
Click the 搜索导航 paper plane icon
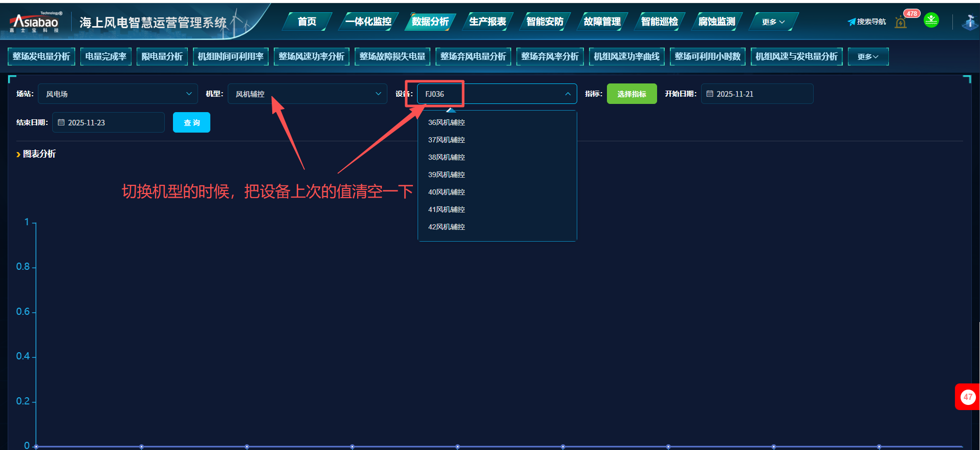(x=852, y=22)
